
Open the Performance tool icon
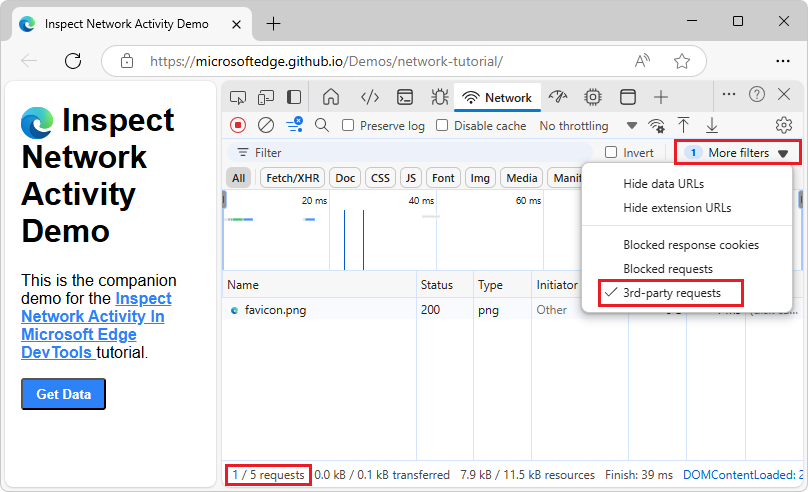pyautogui.click(x=558, y=97)
